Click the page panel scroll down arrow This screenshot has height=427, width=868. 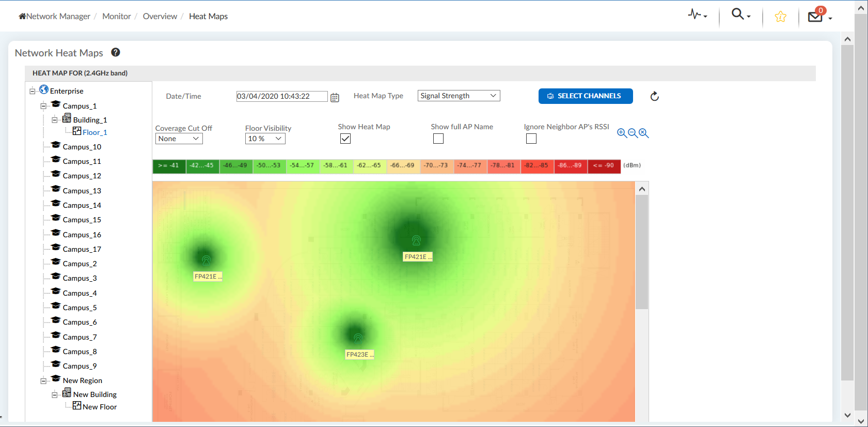[847, 415]
